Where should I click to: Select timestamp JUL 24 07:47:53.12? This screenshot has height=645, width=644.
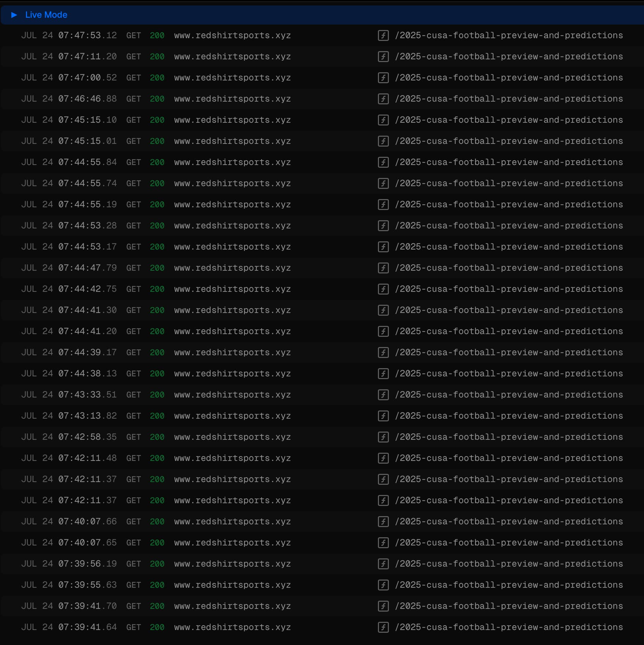coord(69,35)
